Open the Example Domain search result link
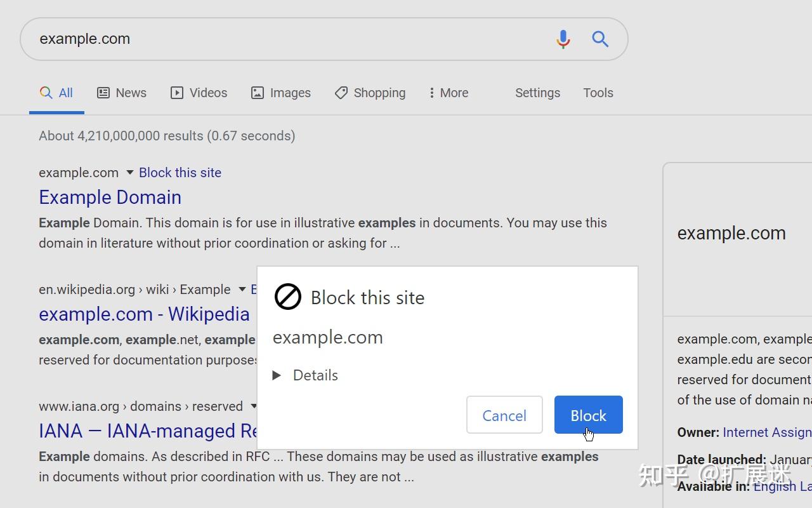This screenshot has width=812, height=508. tap(110, 197)
